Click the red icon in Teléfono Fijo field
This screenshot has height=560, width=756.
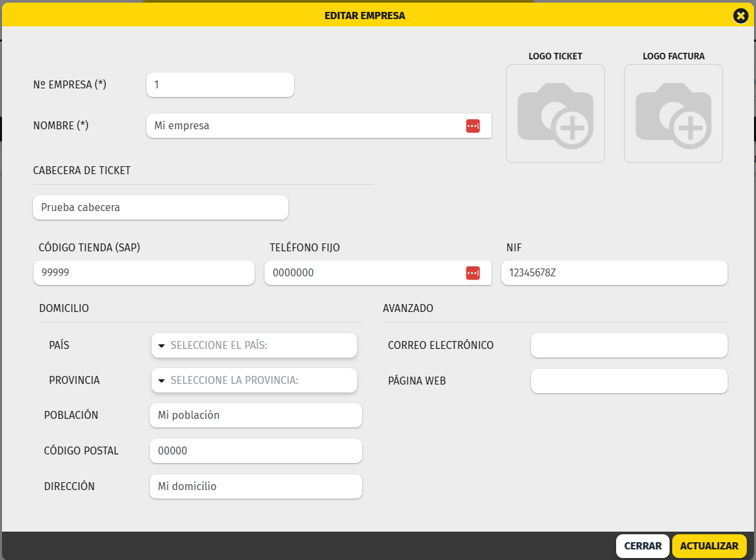[x=472, y=273]
